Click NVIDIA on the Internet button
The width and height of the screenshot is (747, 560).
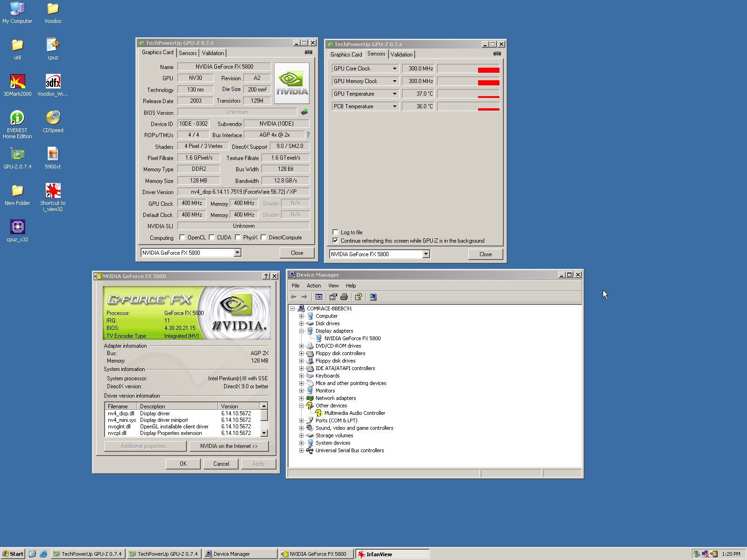coord(229,446)
